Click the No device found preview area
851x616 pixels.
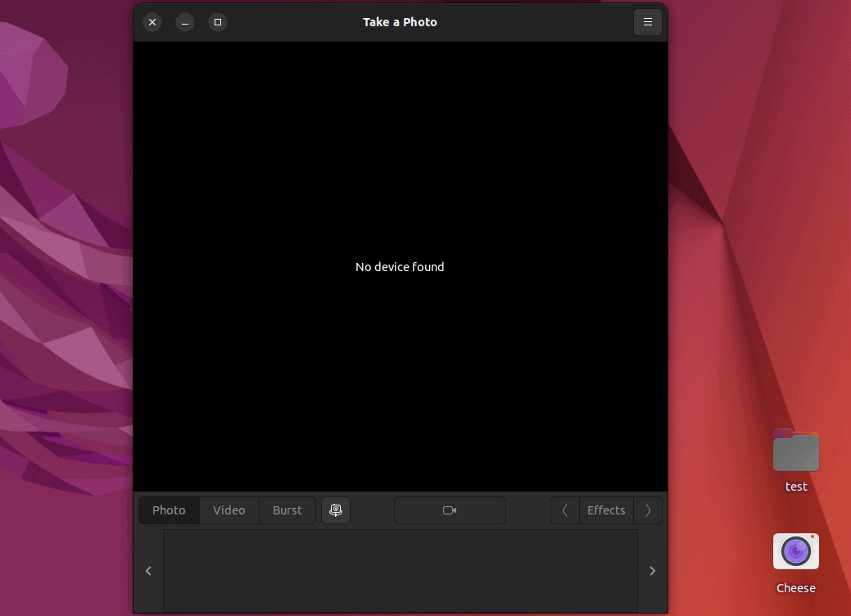tap(400, 266)
